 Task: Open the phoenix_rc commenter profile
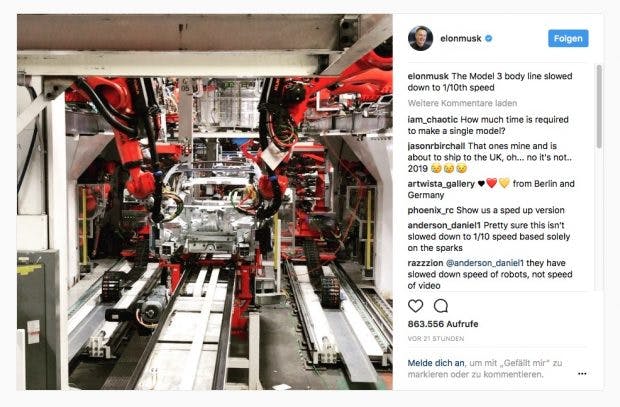click(x=431, y=210)
